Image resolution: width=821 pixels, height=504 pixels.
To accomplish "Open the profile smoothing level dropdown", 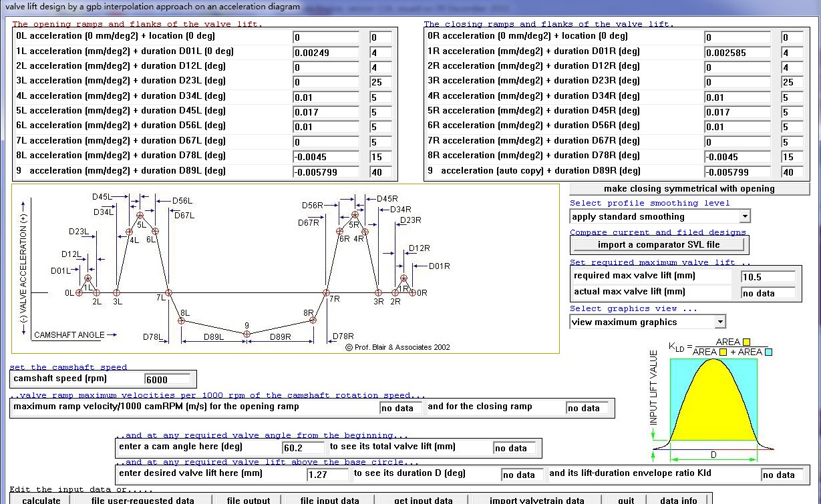I will [745, 216].
